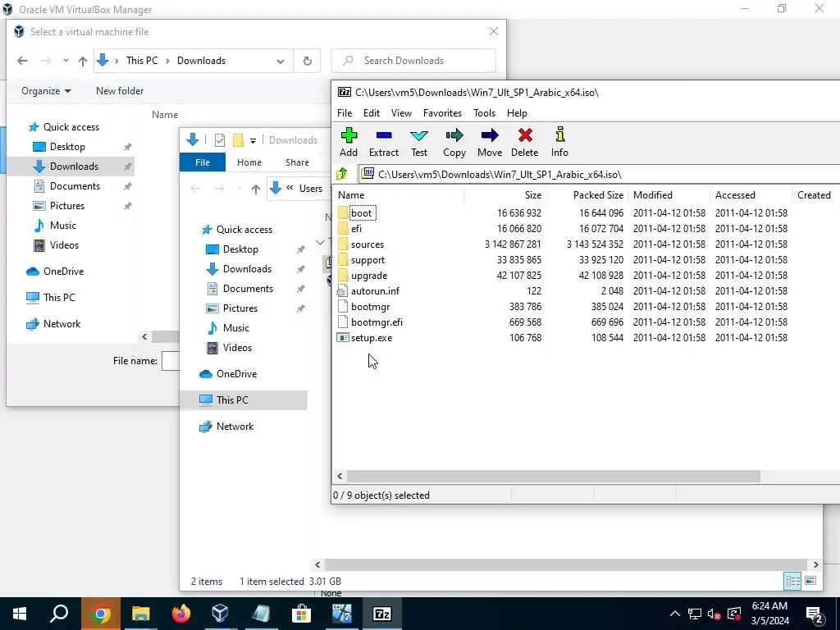
Task: Click the Search Downloads field
Action: pyautogui.click(x=413, y=61)
